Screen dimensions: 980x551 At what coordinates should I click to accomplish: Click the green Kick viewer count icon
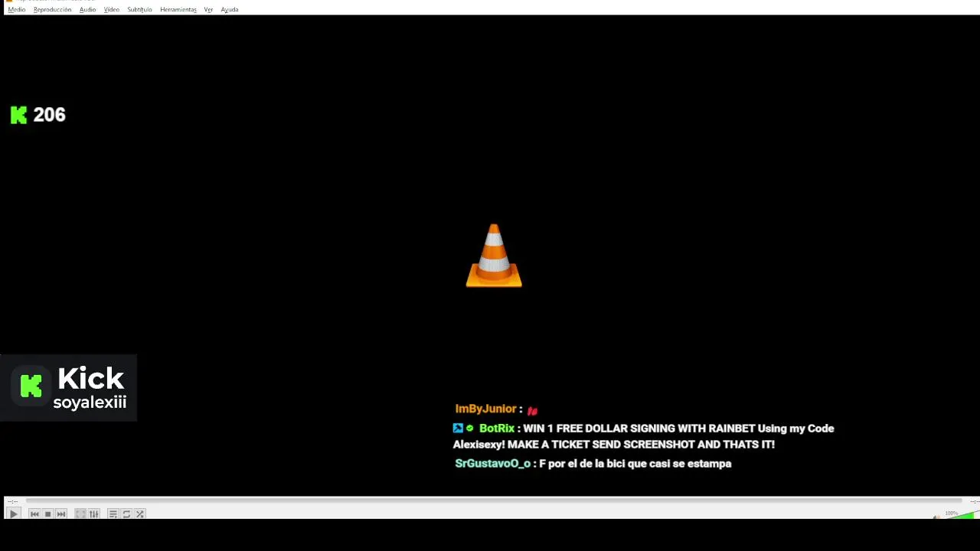tap(18, 115)
